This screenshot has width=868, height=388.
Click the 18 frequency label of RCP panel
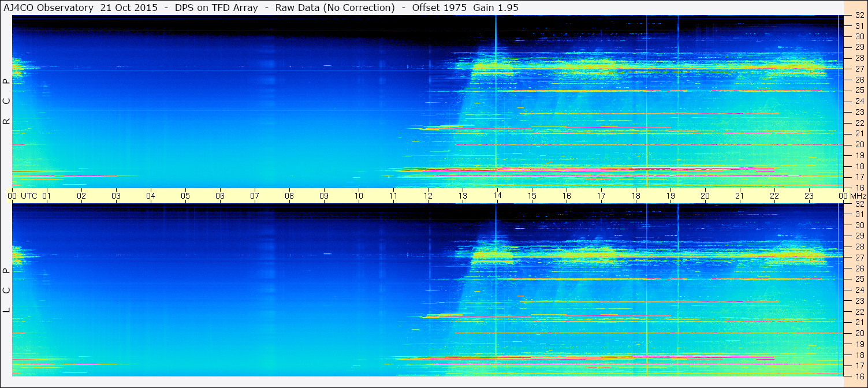[859, 166]
